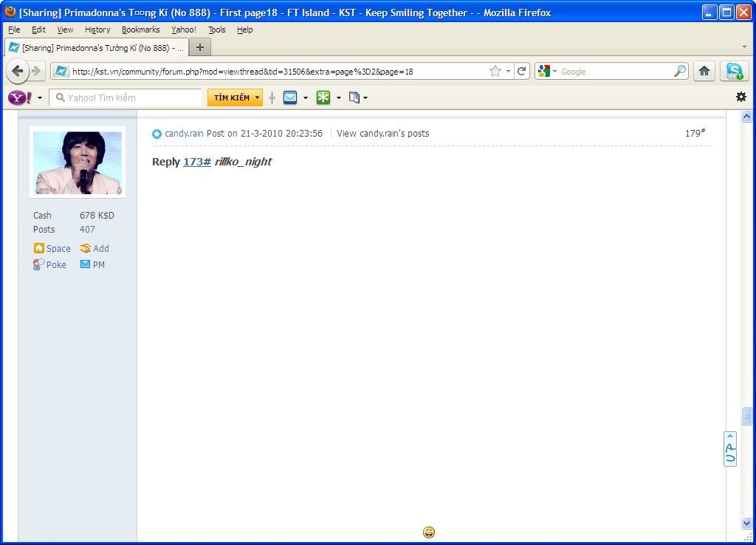This screenshot has width=756, height=545.
Task: Click the vertical scrollbar up arrow
Action: (747, 116)
